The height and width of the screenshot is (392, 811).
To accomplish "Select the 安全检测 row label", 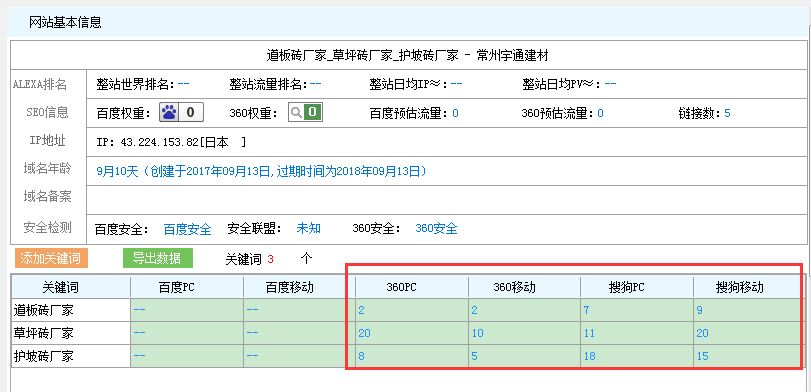I will click(47, 227).
